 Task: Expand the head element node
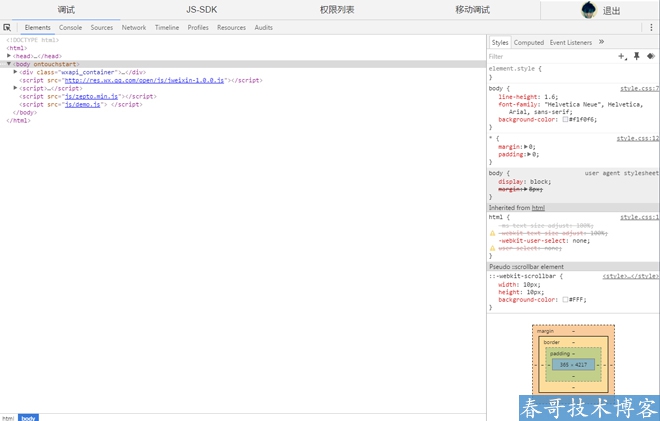pyautogui.click(x=9, y=56)
